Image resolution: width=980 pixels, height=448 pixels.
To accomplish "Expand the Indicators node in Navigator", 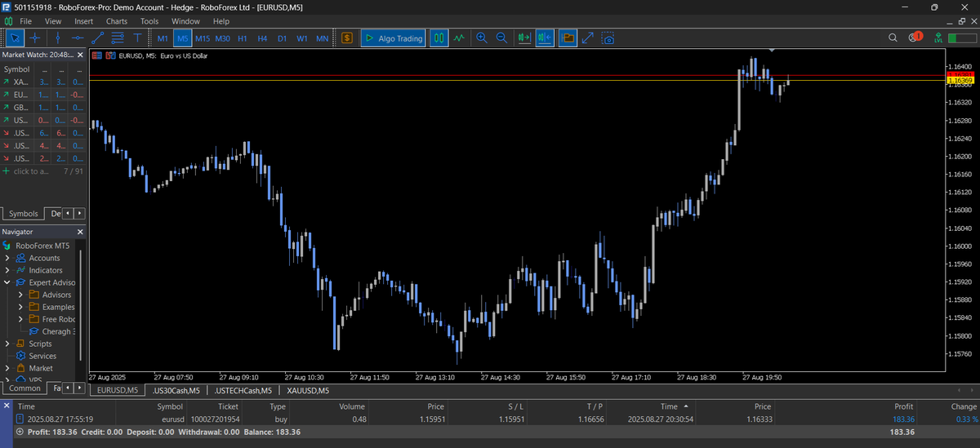I will (x=7, y=270).
